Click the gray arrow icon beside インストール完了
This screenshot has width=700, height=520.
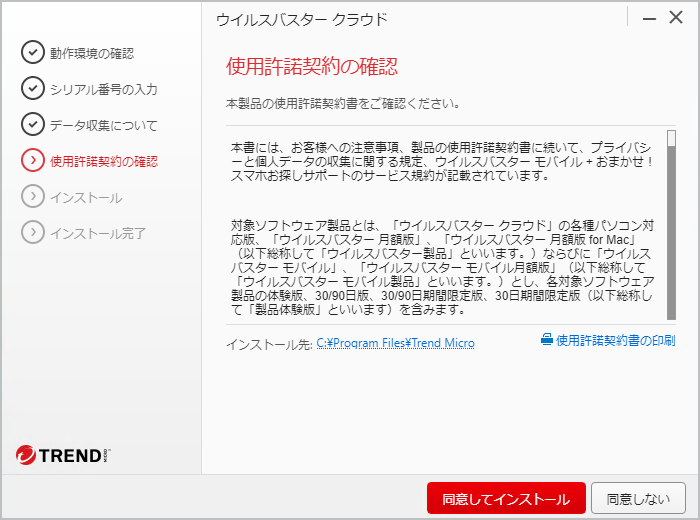point(33,233)
